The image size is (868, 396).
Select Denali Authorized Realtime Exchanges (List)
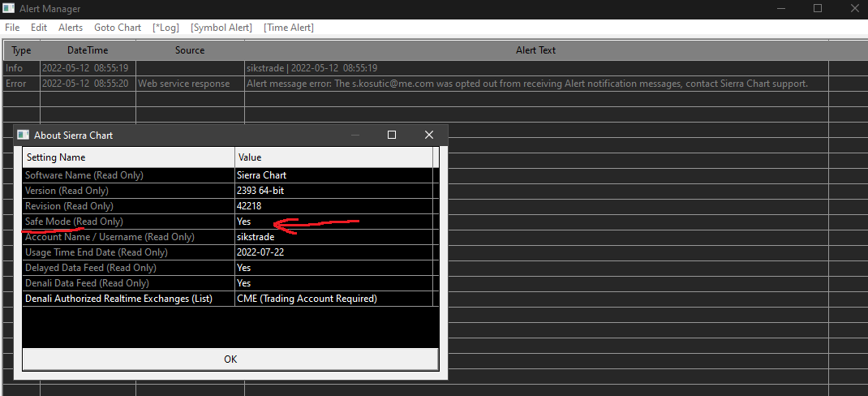(x=128, y=299)
